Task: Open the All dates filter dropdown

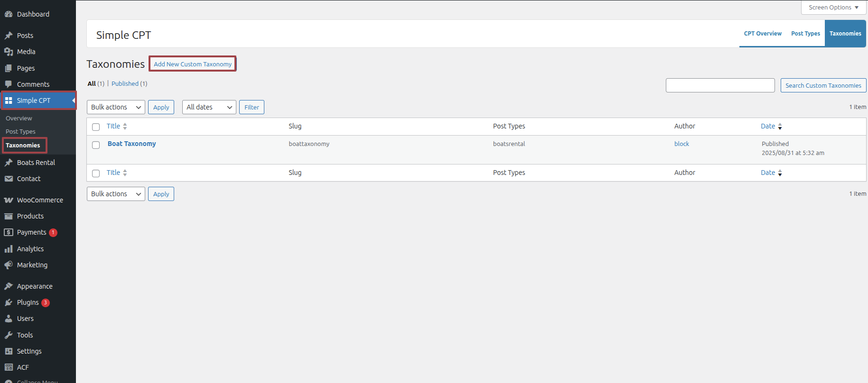Action: [x=209, y=107]
